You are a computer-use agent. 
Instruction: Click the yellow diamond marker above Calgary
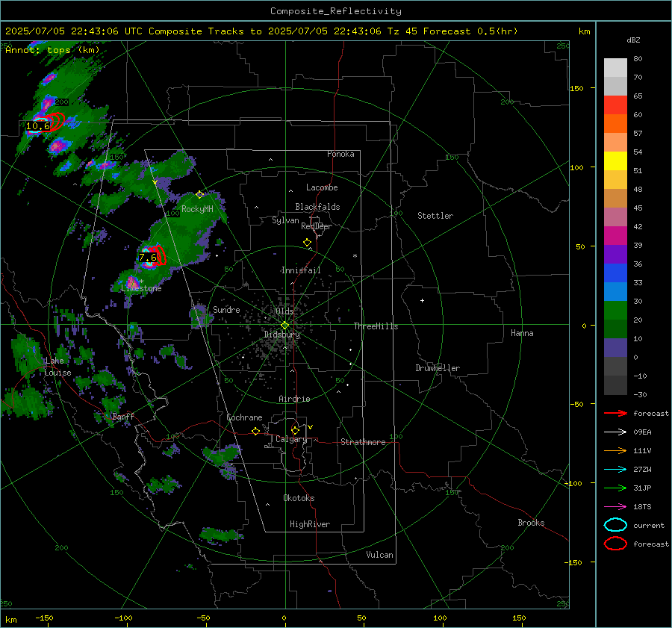[x=295, y=430]
